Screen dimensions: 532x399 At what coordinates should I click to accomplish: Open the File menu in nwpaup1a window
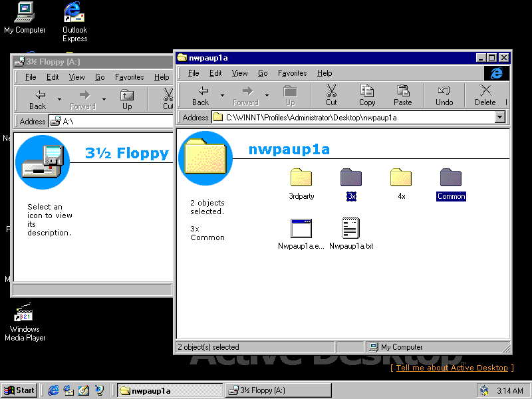click(x=194, y=73)
